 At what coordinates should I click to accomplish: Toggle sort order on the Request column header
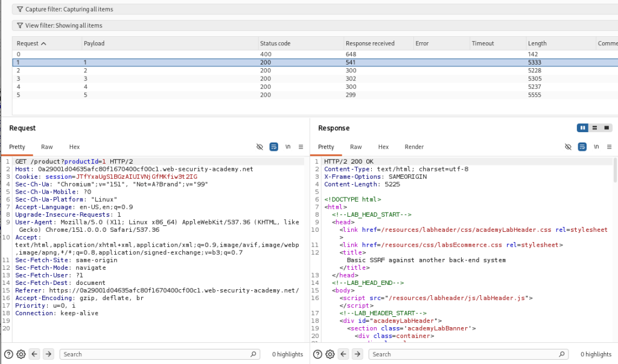tap(47, 43)
